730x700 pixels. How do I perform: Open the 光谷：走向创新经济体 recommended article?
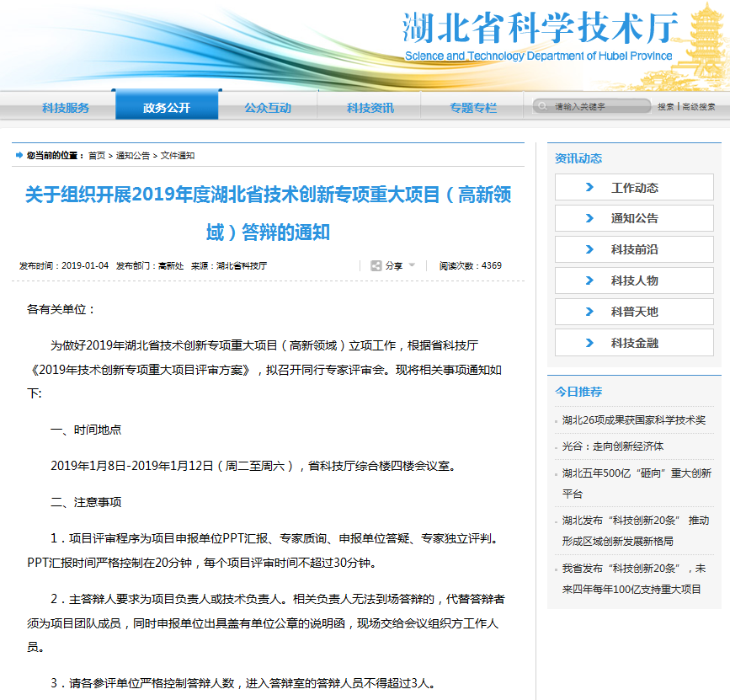pos(613,446)
